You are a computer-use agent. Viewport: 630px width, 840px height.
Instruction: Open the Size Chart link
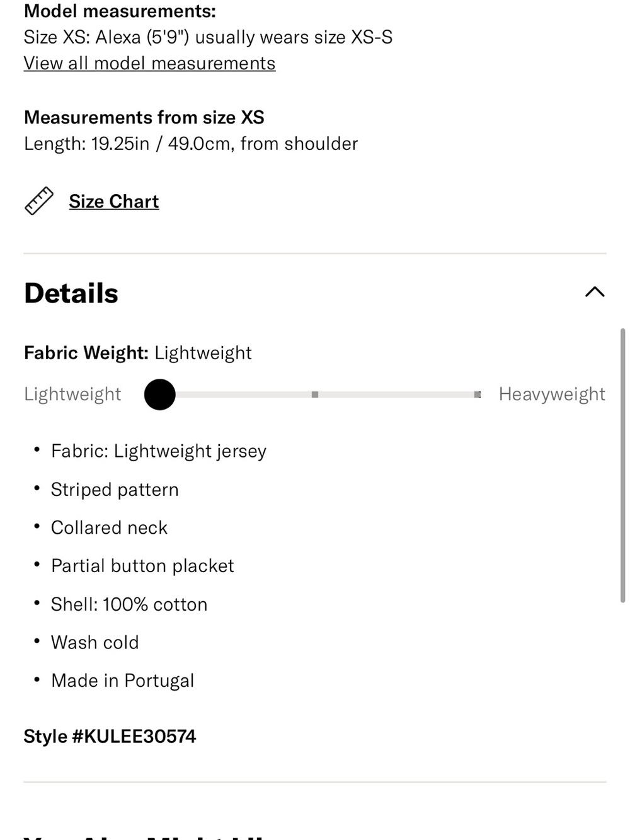(x=114, y=202)
